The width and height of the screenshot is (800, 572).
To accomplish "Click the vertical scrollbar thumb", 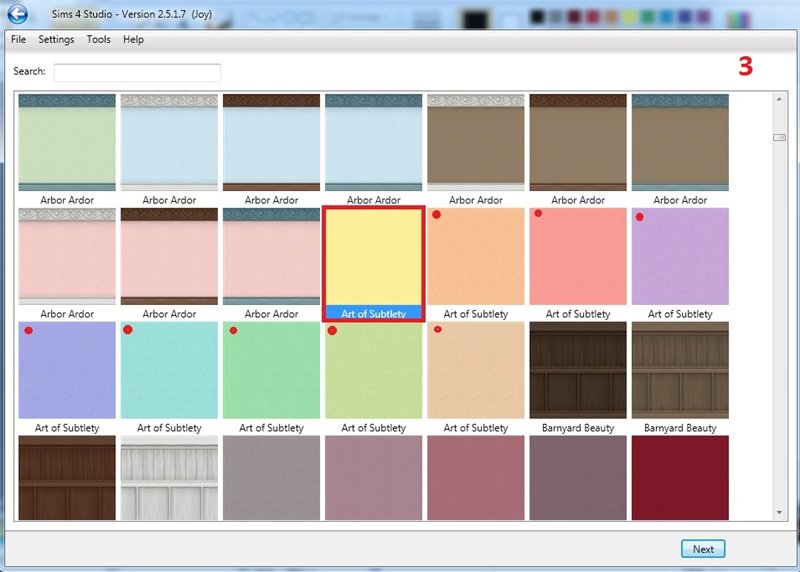I will pyautogui.click(x=780, y=137).
